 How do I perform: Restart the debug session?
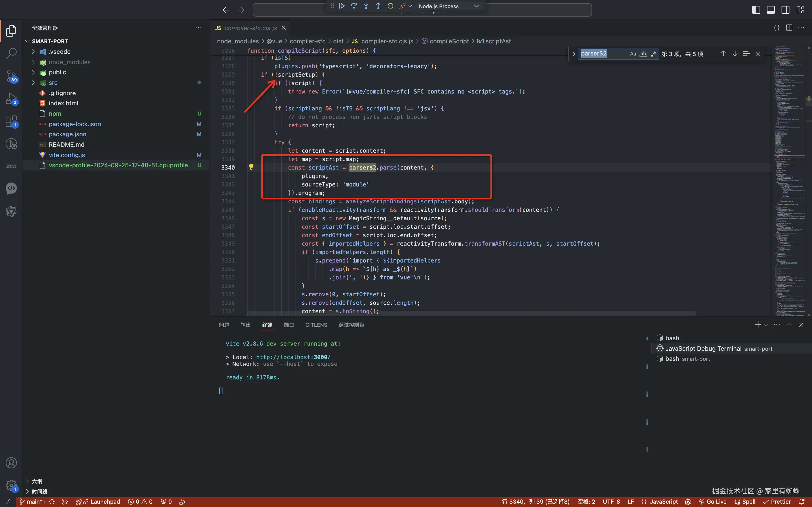tap(390, 6)
